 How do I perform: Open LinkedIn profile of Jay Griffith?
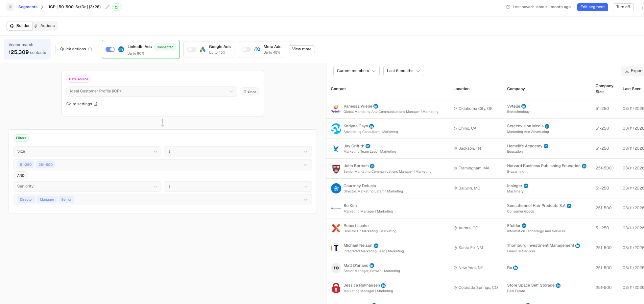(368, 146)
